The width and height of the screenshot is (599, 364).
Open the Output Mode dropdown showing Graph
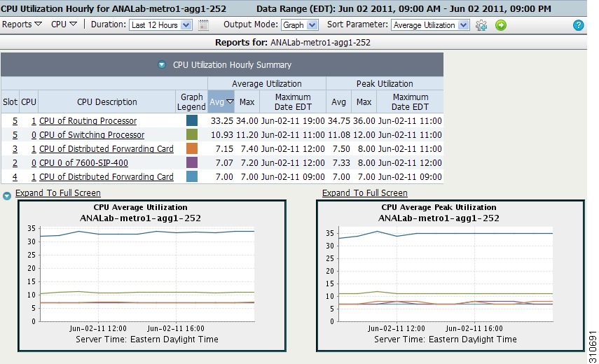300,25
